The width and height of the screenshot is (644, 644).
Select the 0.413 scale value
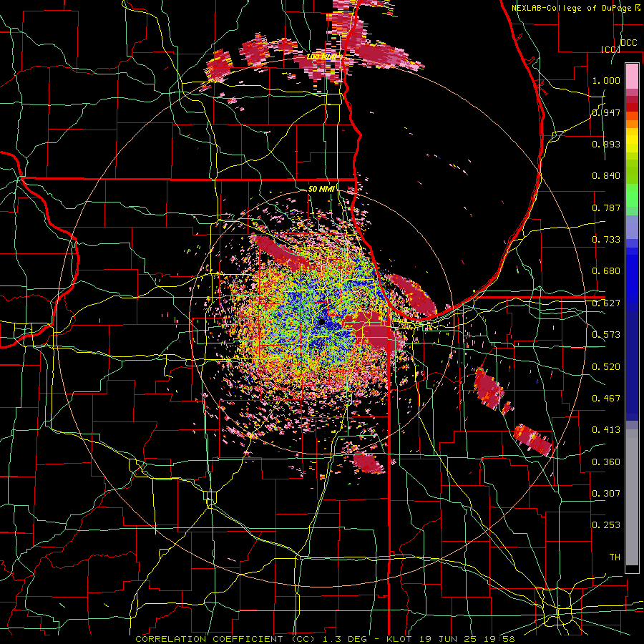tap(606, 430)
